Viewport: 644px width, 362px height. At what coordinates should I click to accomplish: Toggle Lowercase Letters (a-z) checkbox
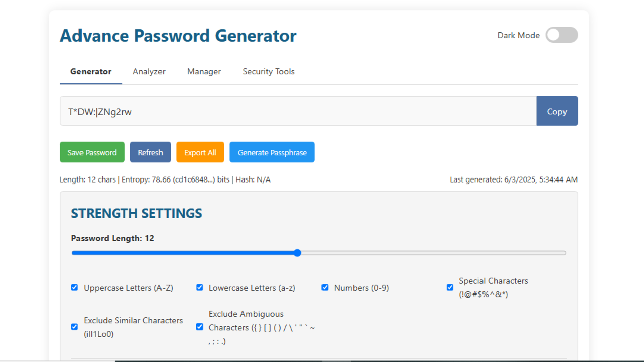click(200, 288)
